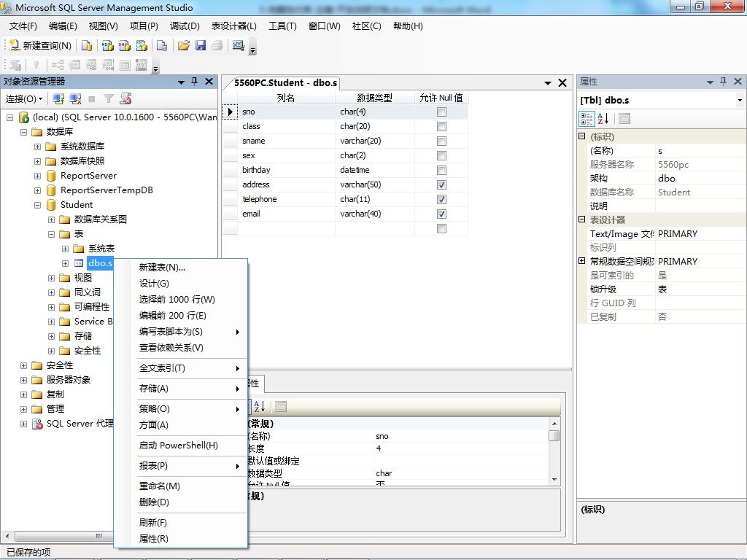Image resolution: width=747 pixels, height=560 pixels.
Task: Choose 删除(D) in context menu
Action: [x=181, y=502]
